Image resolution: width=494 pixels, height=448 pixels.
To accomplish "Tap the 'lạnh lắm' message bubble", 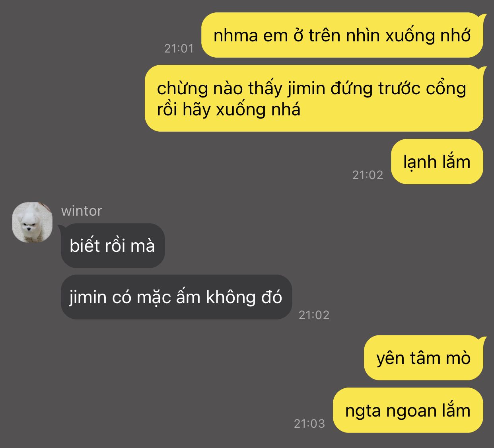I will [437, 162].
